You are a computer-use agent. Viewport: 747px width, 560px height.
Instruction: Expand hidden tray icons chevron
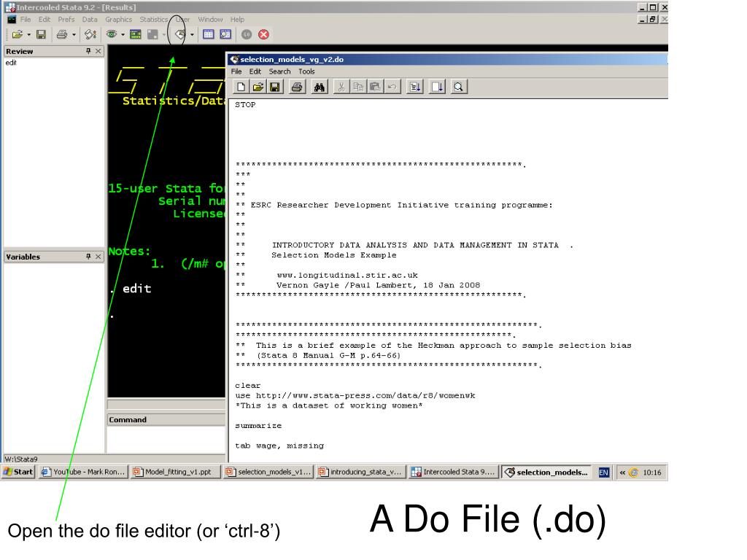point(622,472)
